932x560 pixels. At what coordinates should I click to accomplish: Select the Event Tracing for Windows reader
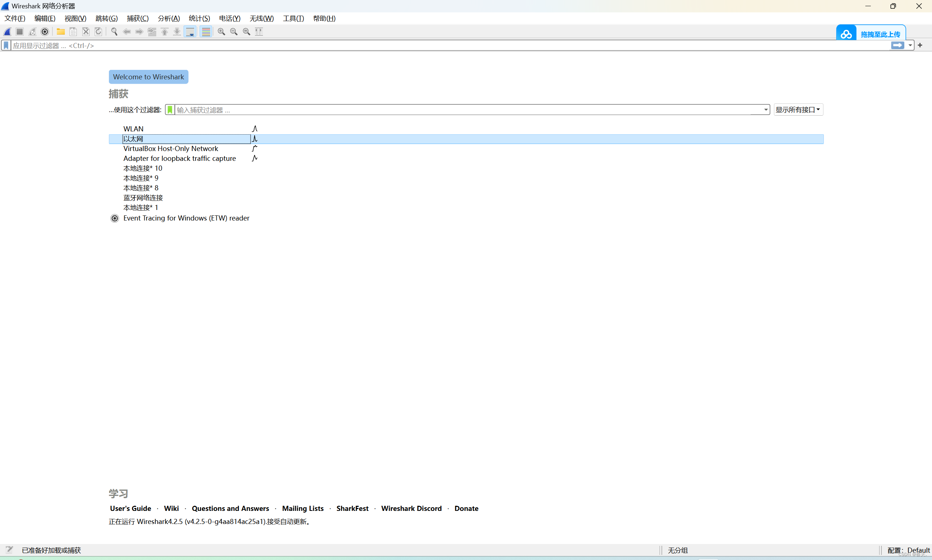186,218
